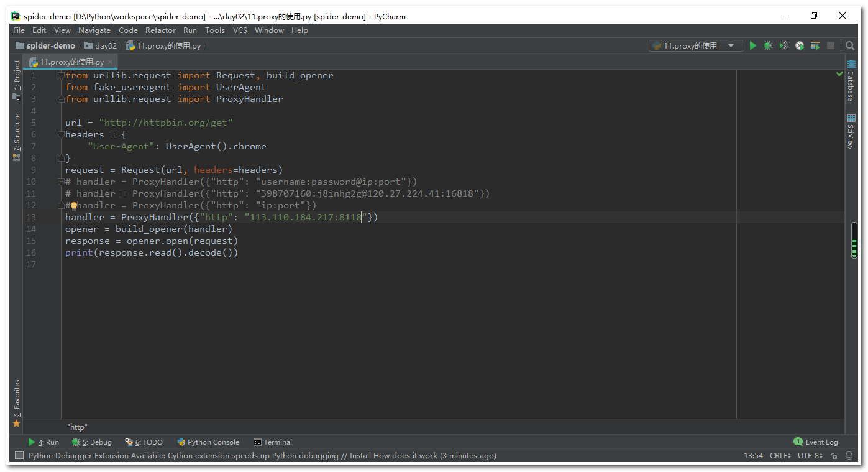Screen dimensions: 868x472
Task: Run the 11.proxy script with the green play button
Action: [x=753, y=45]
